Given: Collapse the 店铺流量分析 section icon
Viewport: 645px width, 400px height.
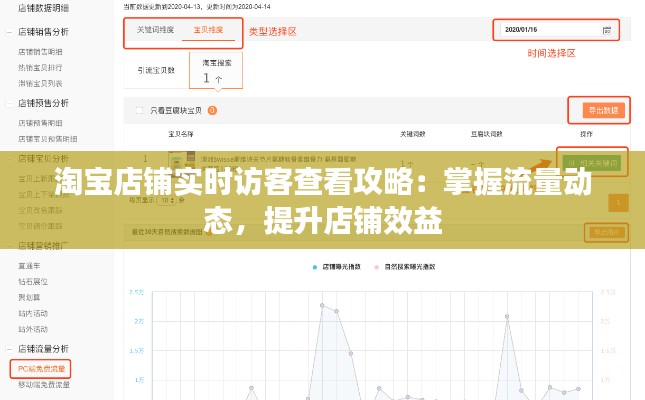Looking at the screenshot, I should [11, 349].
